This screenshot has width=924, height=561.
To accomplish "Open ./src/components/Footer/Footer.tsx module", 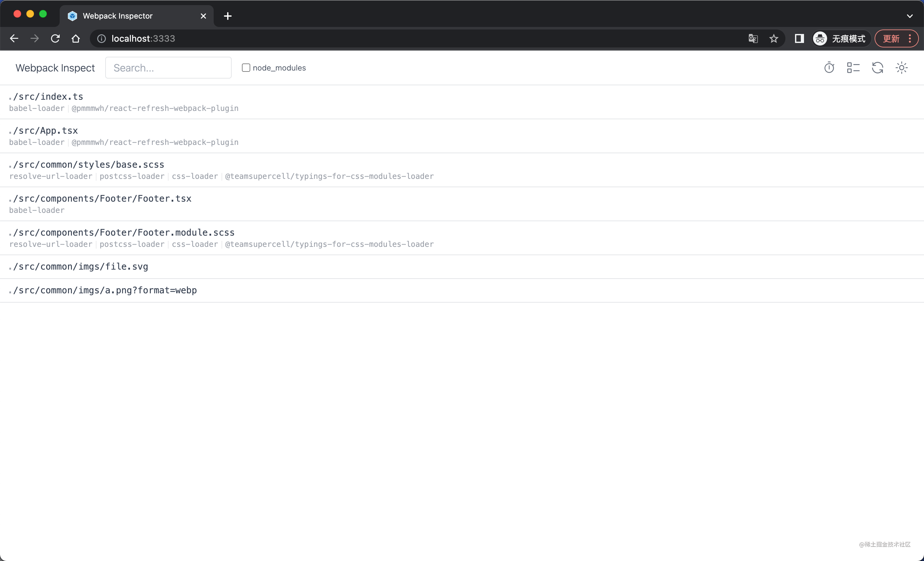I will pyautogui.click(x=462, y=204).
